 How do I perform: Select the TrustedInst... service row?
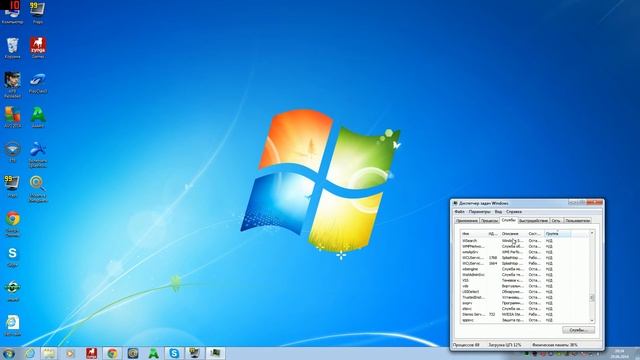[525, 298]
